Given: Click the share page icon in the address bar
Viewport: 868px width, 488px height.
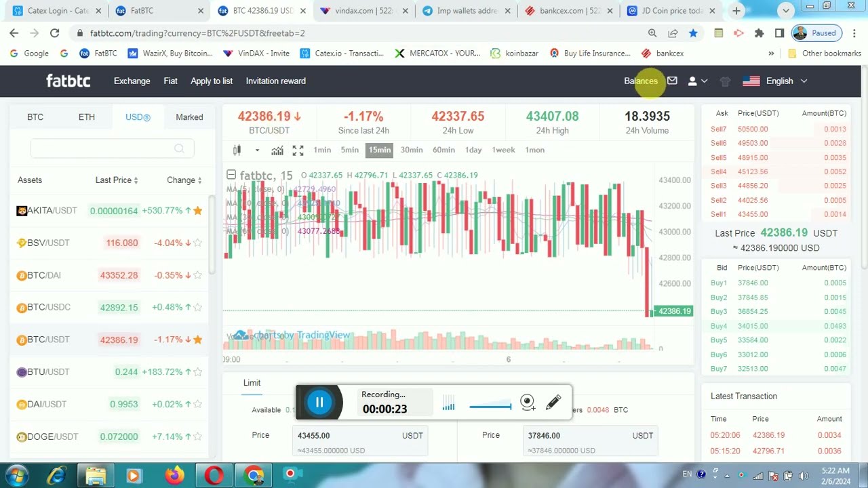Looking at the screenshot, I should (673, 33).
